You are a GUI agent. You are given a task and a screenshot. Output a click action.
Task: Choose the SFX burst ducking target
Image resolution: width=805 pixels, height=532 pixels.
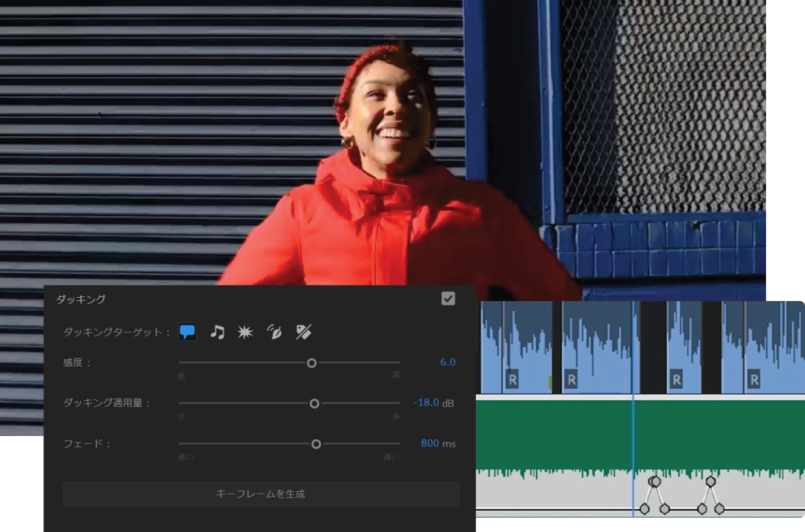pyautogui.click(x=245, y=332)
